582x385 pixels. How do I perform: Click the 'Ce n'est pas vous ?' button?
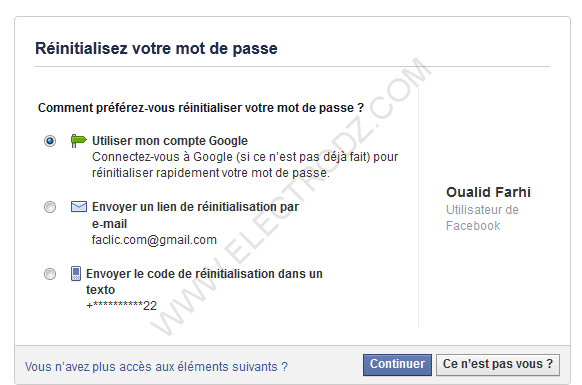(x=498, y=365)
